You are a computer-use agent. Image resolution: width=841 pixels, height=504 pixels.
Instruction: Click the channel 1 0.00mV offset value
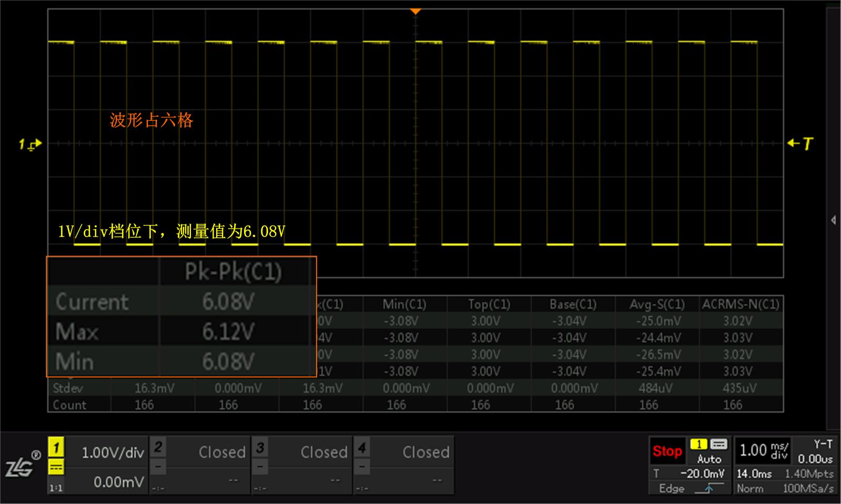pyautogui.click(x=118, y=482)
